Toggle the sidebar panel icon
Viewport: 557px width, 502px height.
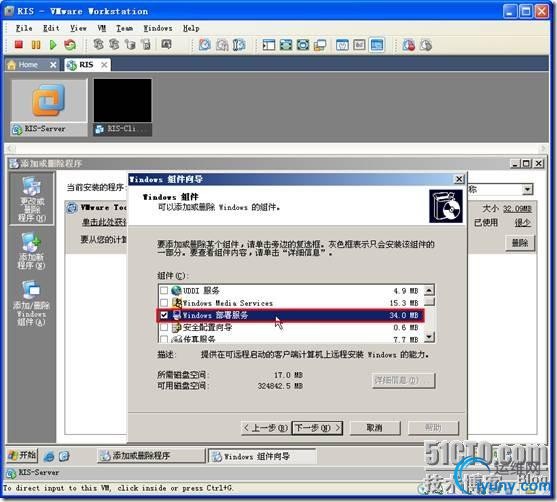[269, 45]
